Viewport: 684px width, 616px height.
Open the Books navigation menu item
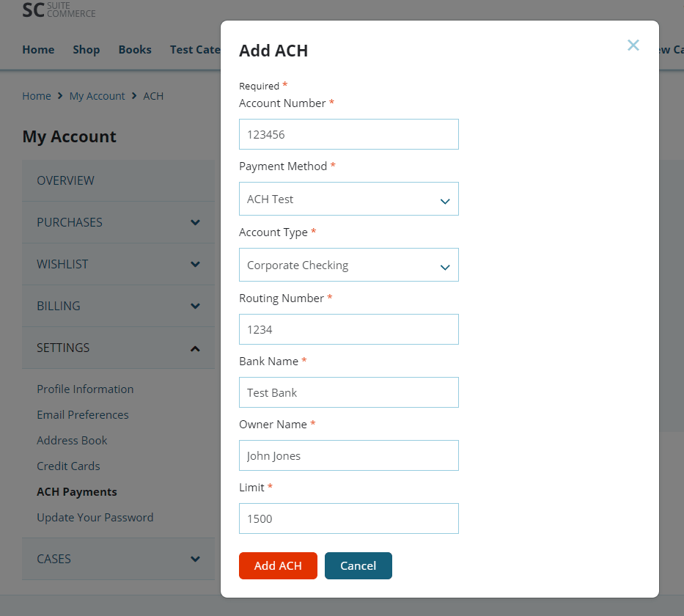click(x=135, y=50)
